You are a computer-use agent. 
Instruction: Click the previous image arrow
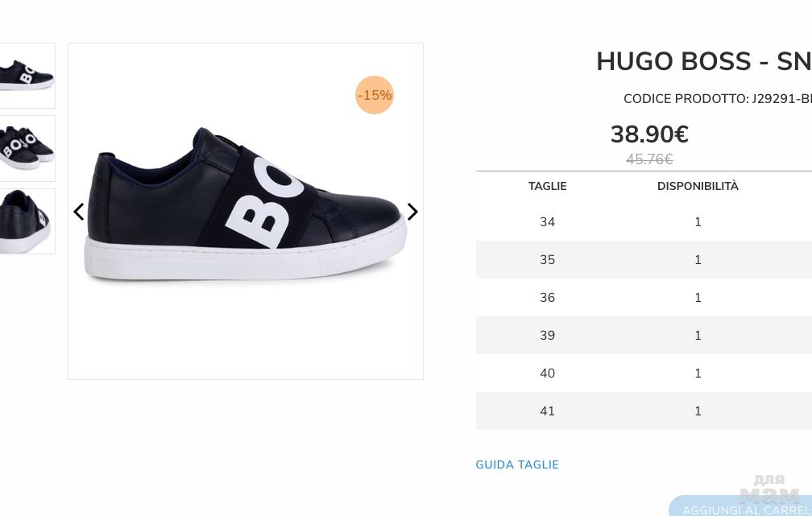79,212
